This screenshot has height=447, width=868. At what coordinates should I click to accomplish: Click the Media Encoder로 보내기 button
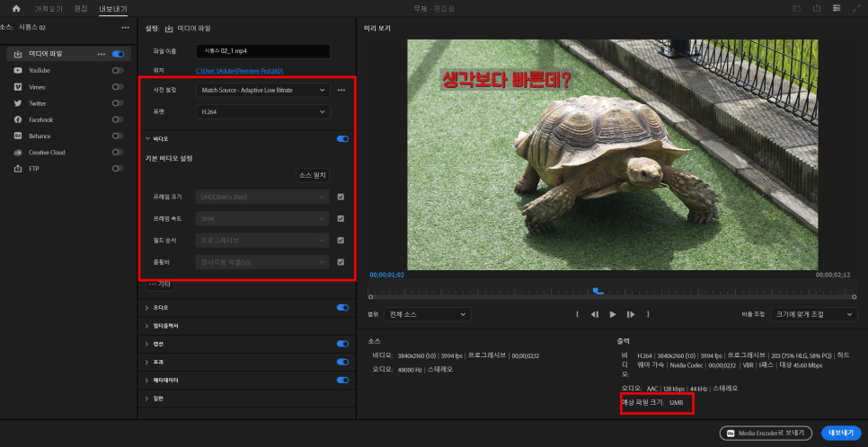(766, 434)
